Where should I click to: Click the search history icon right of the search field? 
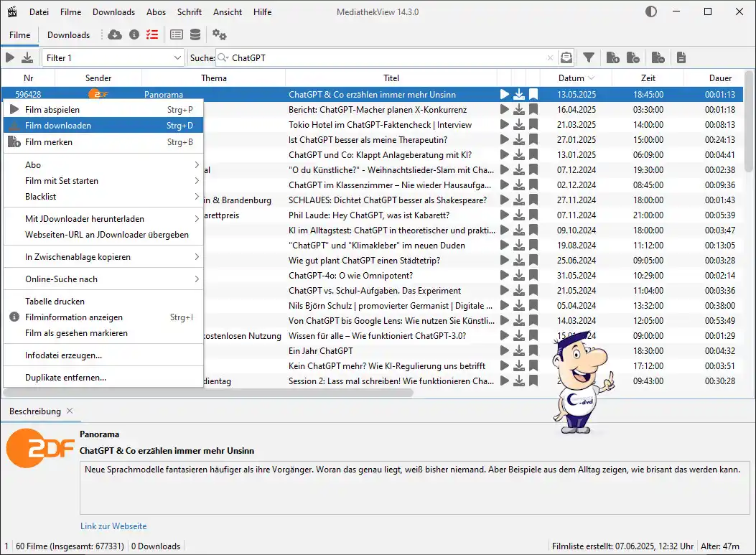pyautogui.click(x=566, y=58)
